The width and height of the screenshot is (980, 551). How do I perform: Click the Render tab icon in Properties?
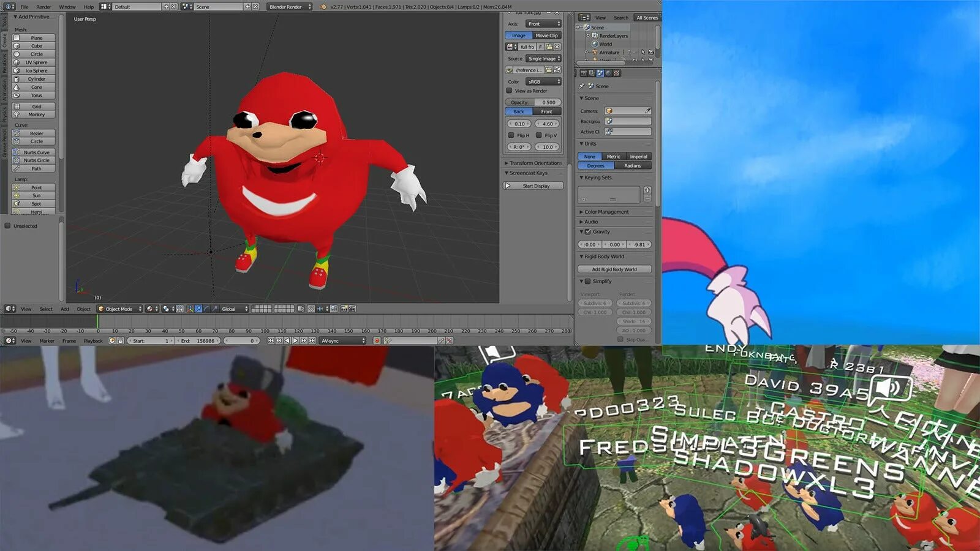(x=583, y=73)
